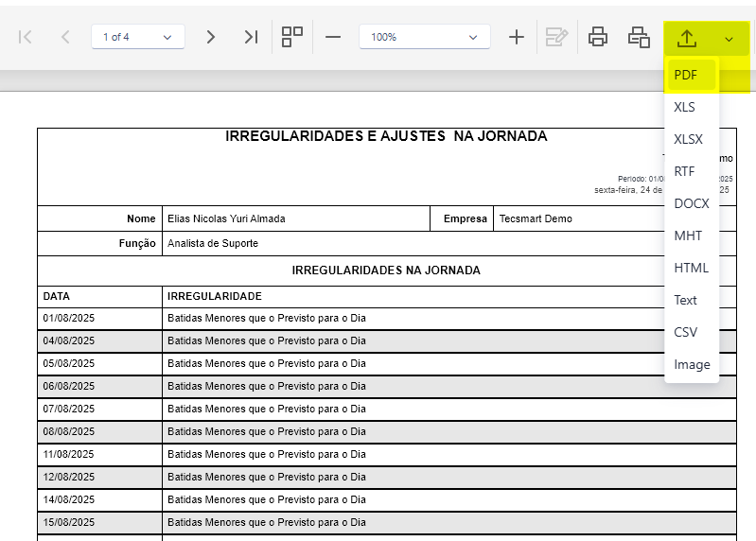Choose XLSX export format
Image resolution: width=756 pixels, height=541 pixels.
point(692,139)
